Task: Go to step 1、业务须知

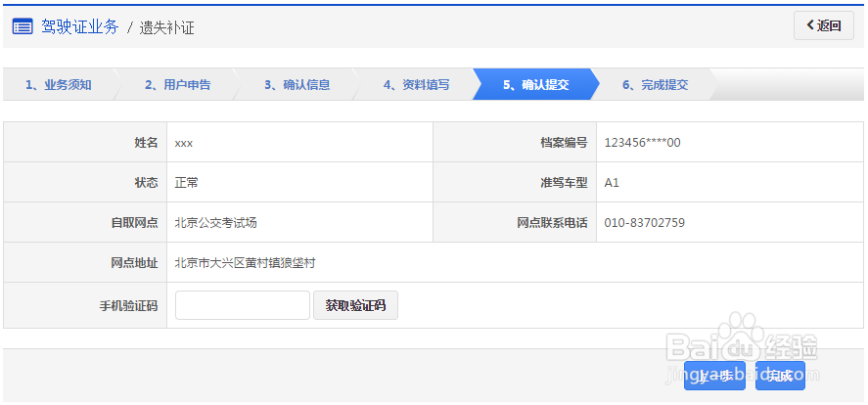Action: coord(59,85)
